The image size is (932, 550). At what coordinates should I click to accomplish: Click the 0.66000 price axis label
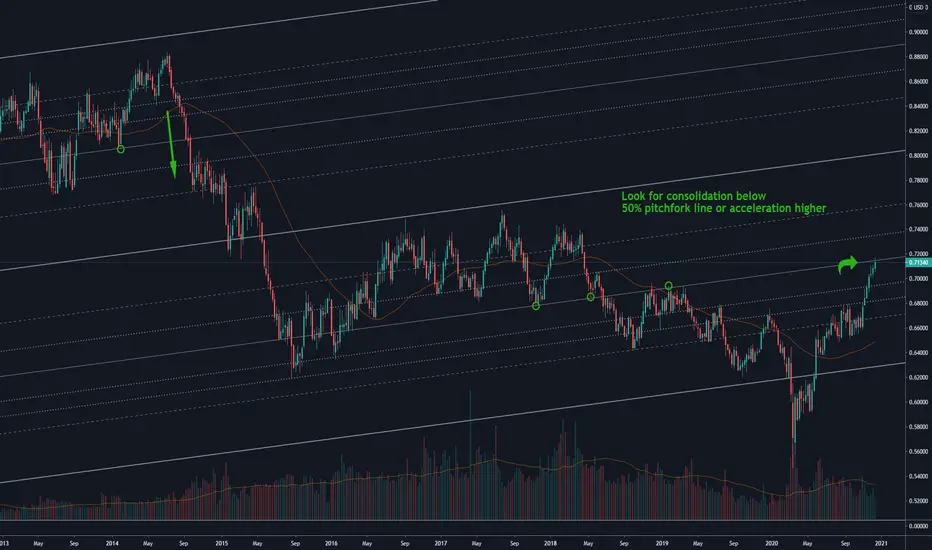(x=918, y=328)
